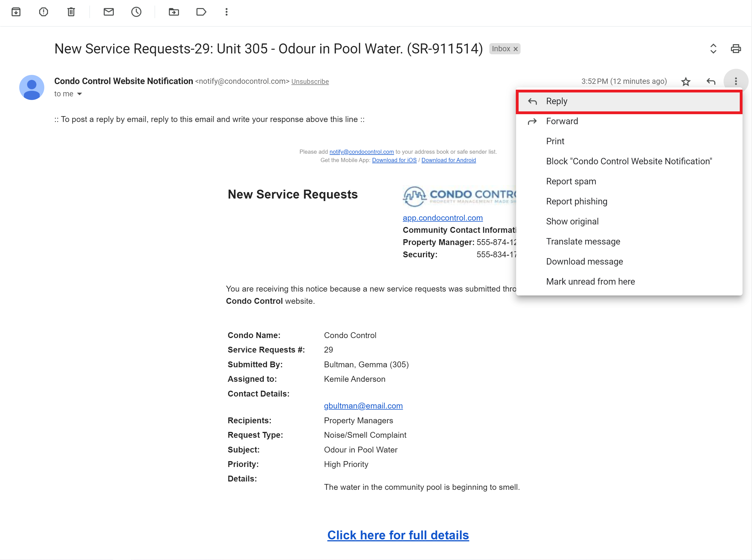Select Print in the message menu
This screenshot has height=560, width=752.
point(629,141)
